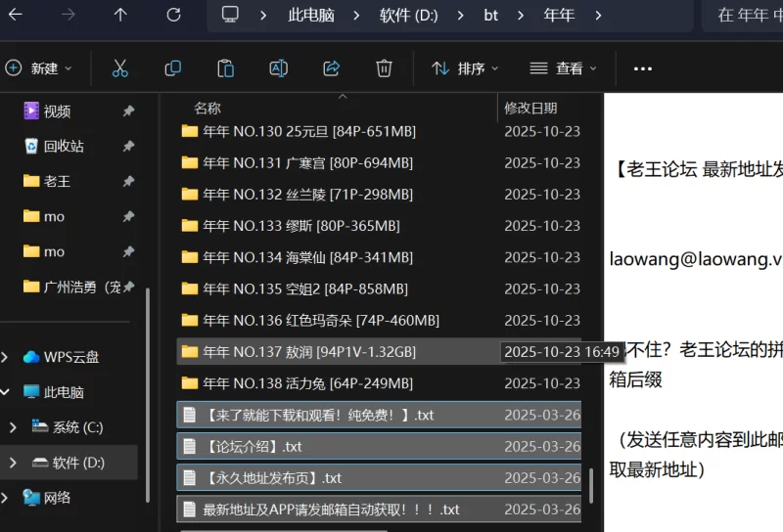The image size is (783, 532).
Task: Open the see more (…) toolbar button
Action: 642,68
